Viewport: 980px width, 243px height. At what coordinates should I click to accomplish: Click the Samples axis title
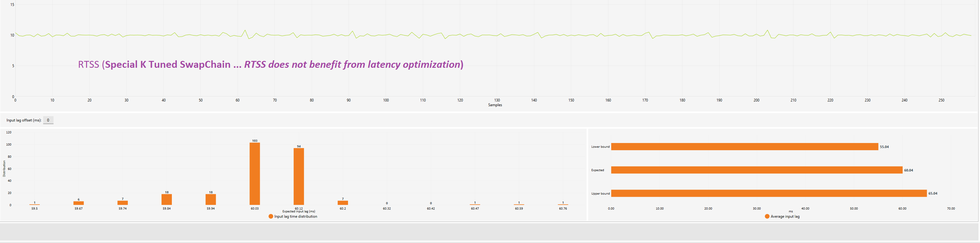coord(495,105)
